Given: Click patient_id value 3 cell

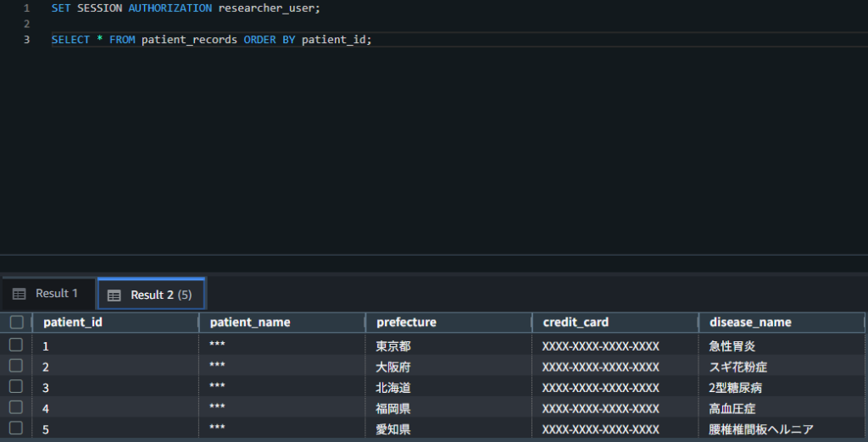Looking at the screenshot, I should [x=115, y=388].
